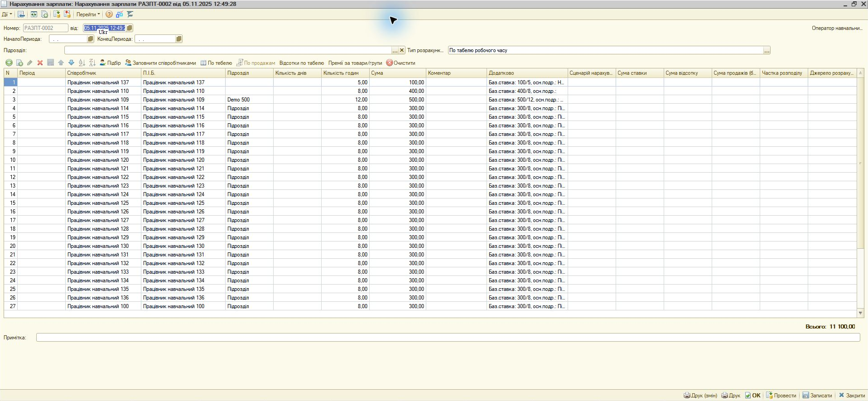Open the document structure tree icon

[x=130, y=14]
